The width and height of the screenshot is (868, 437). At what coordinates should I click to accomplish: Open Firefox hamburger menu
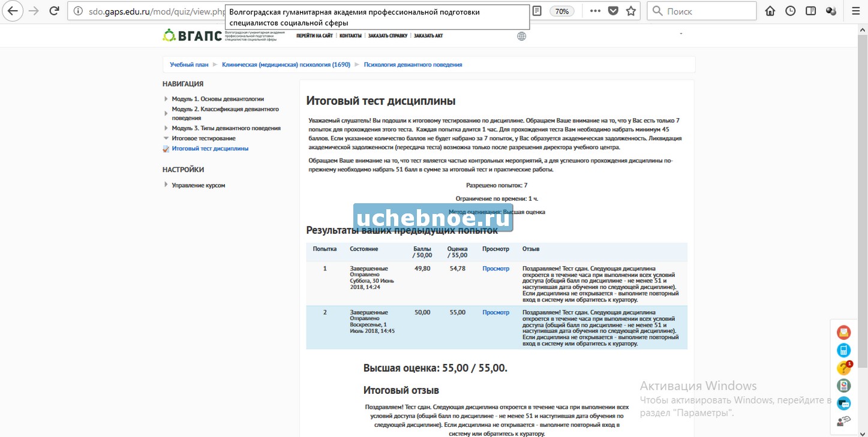856,11
